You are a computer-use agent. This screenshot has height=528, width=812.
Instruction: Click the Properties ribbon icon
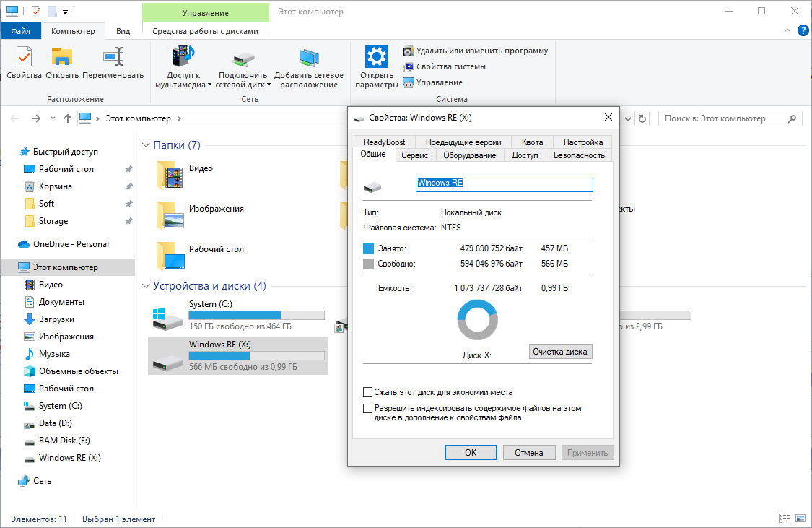pyautogui.click(x=24, y=62)
